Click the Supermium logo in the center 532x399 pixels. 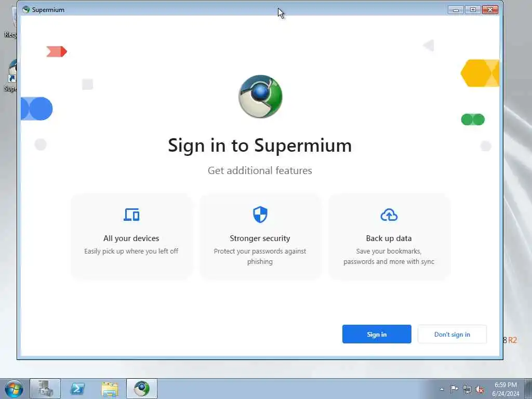point(260,97)
